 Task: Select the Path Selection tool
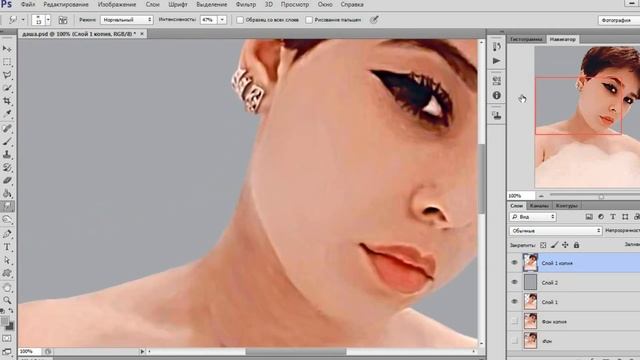coord(7,260)
